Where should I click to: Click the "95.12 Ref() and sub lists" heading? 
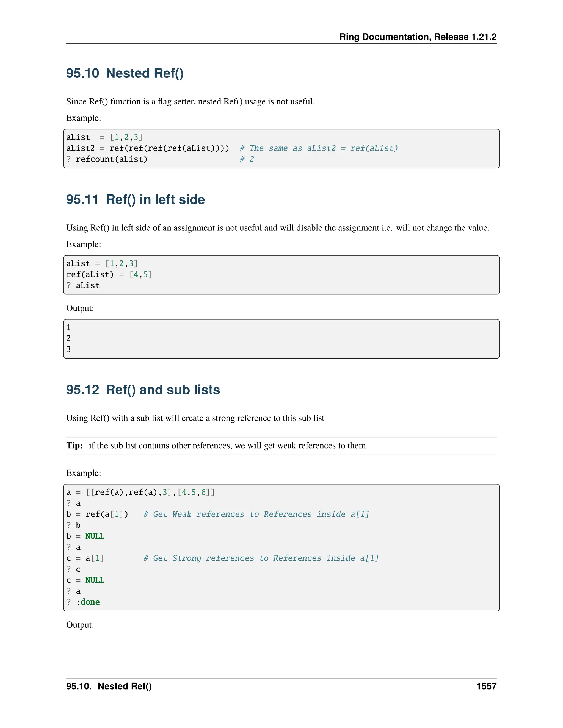click(143, 390)
